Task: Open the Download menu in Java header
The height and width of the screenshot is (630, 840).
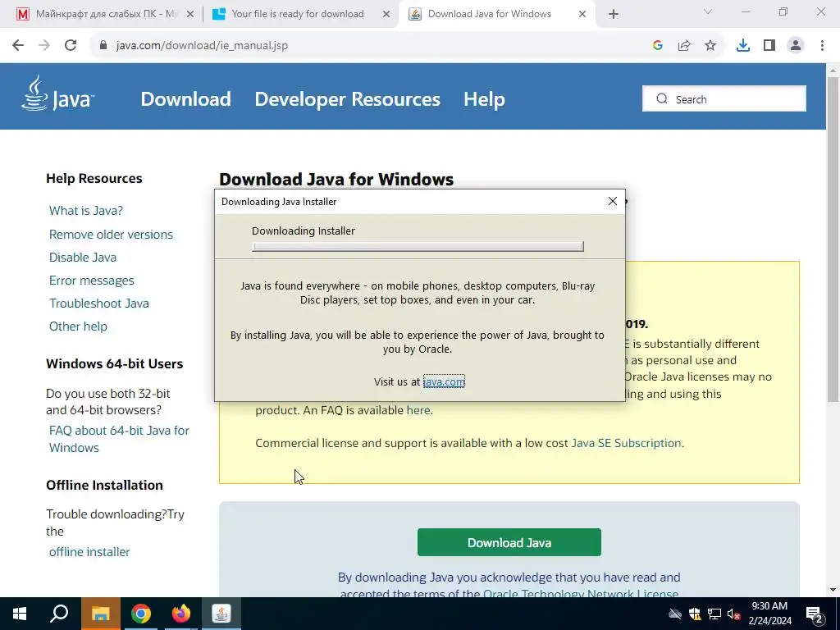Action: (186, 99)
